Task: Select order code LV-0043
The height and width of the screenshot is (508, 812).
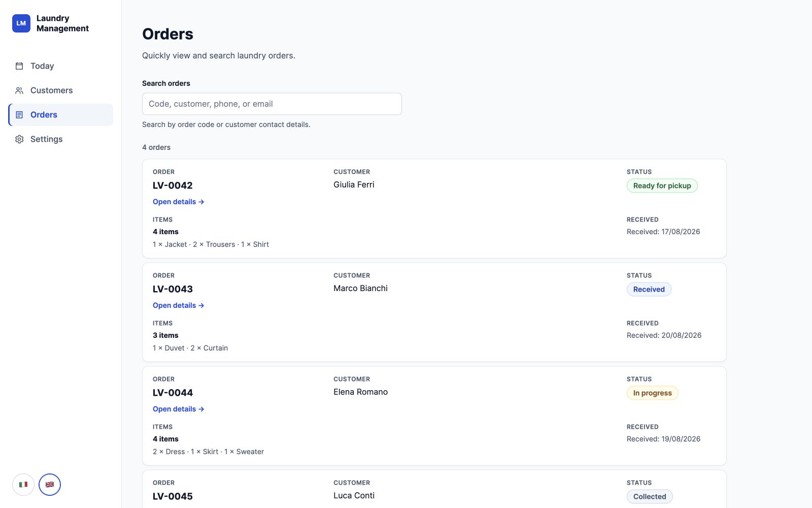Action: point(173,289)
